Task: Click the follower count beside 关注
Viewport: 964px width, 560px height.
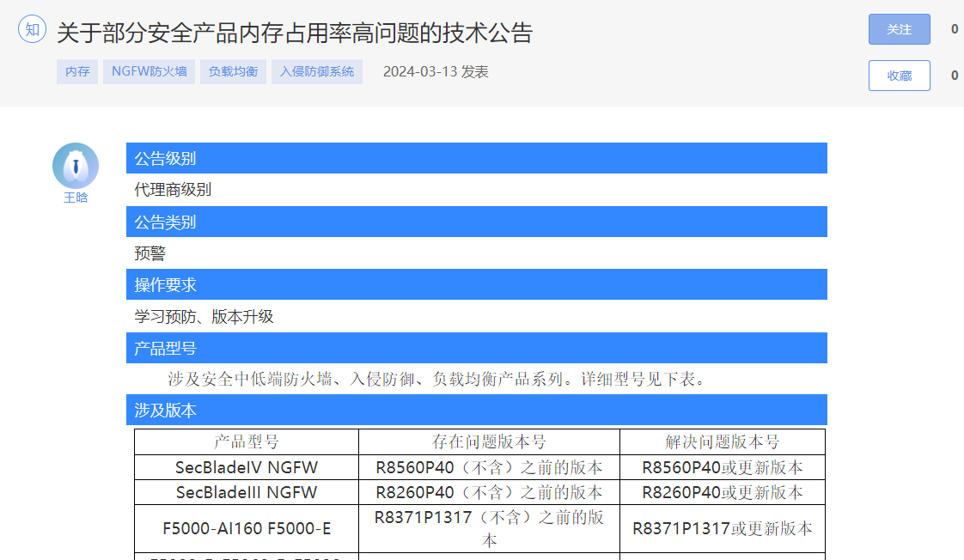Action: 955,29
